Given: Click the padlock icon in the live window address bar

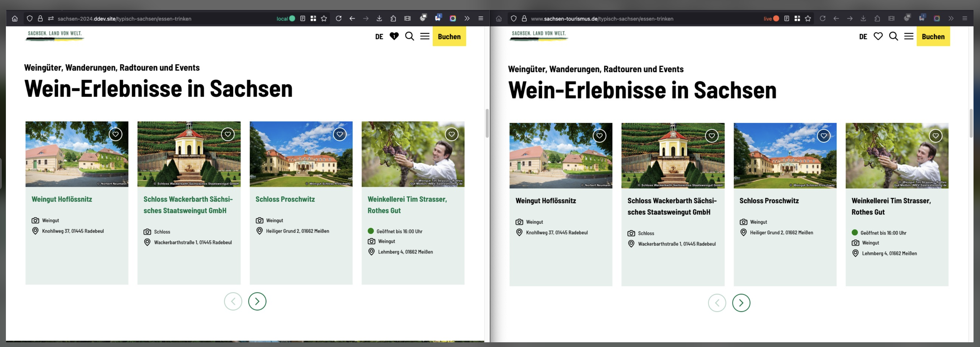Looking at the screenshot, I should (x=524, y=19).
